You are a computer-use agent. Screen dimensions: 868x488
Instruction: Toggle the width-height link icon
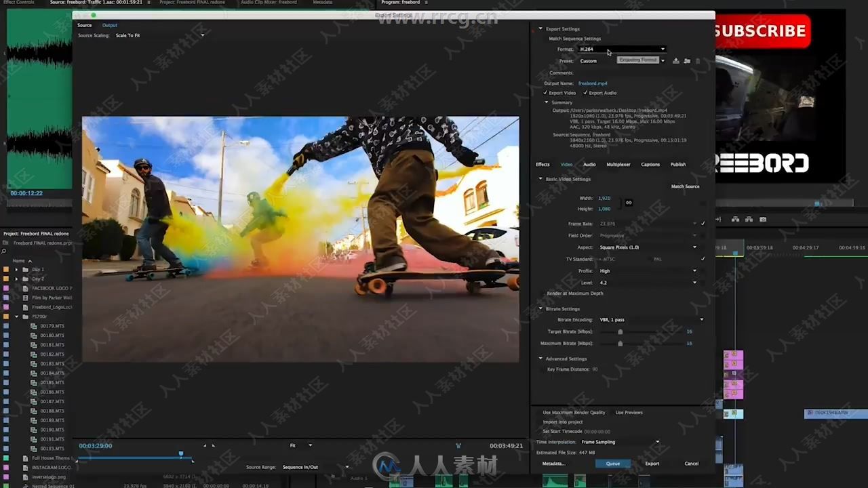[629, 203]
